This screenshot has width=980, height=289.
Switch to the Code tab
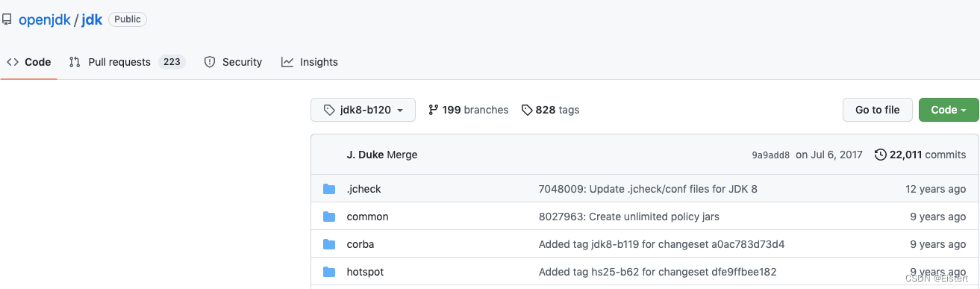pyautogui.click(x=28, y=62)
